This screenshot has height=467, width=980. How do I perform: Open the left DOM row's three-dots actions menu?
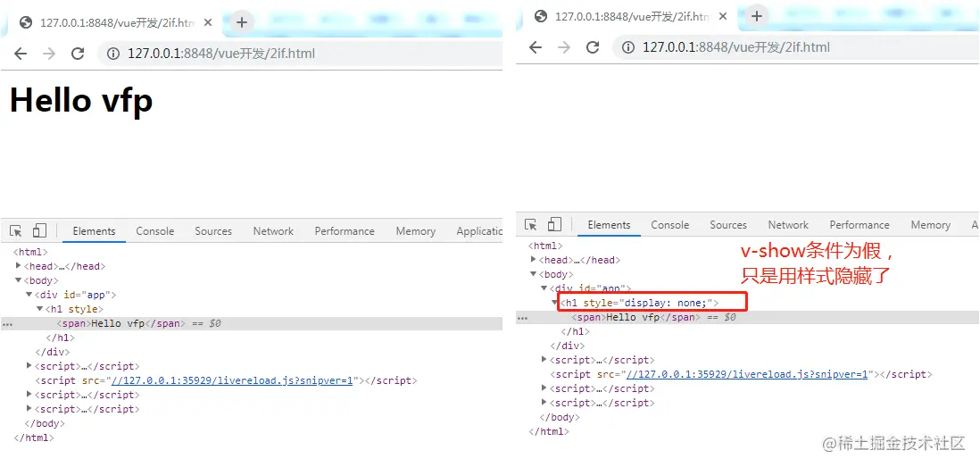pos(7,324)
